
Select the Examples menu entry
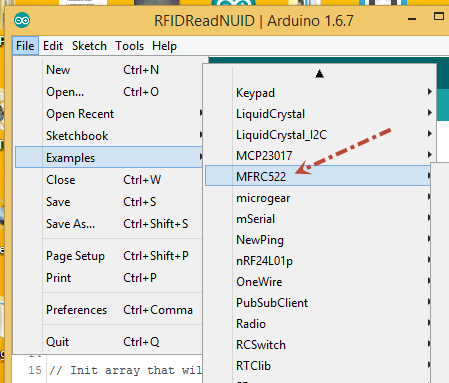[x=109, y=157]
